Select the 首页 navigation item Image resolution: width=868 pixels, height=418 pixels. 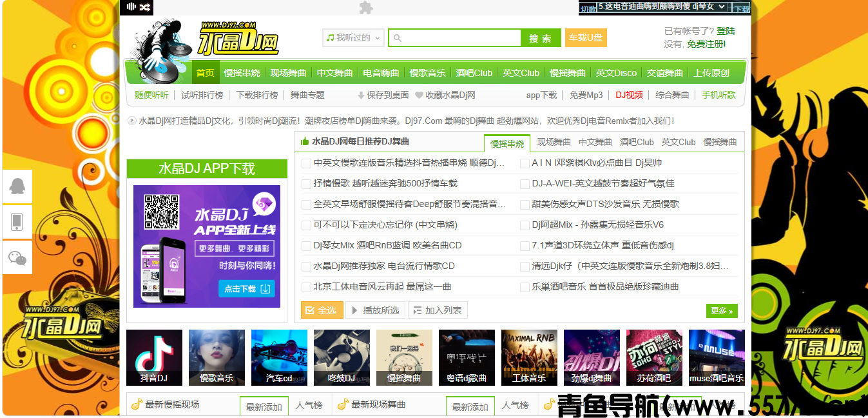coord(206,73)
